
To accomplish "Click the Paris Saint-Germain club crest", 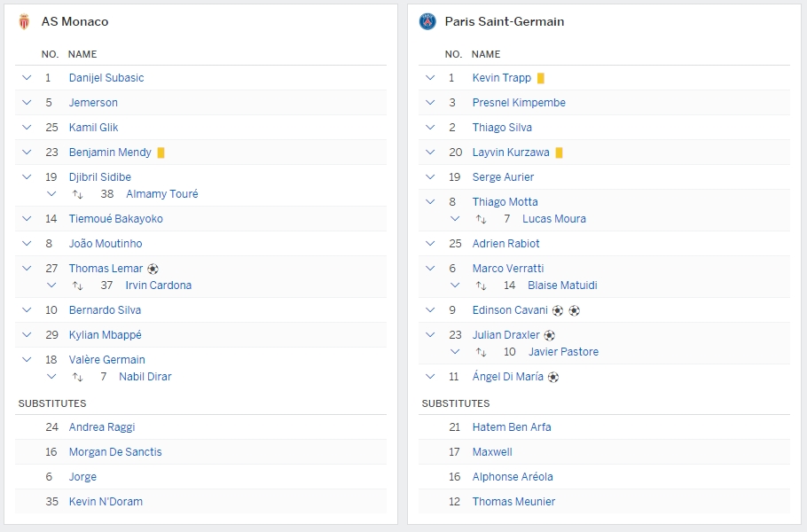I will 427,22.
